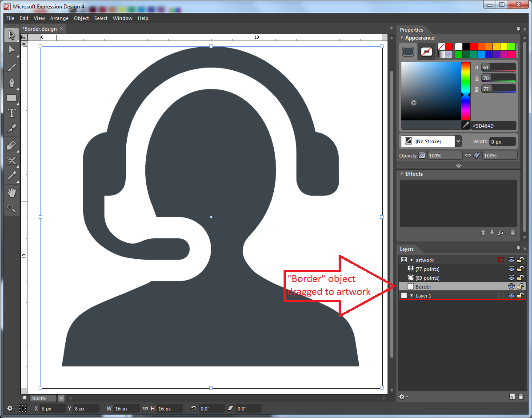Select the Scissors tool
532x418 pixels.
12,161
